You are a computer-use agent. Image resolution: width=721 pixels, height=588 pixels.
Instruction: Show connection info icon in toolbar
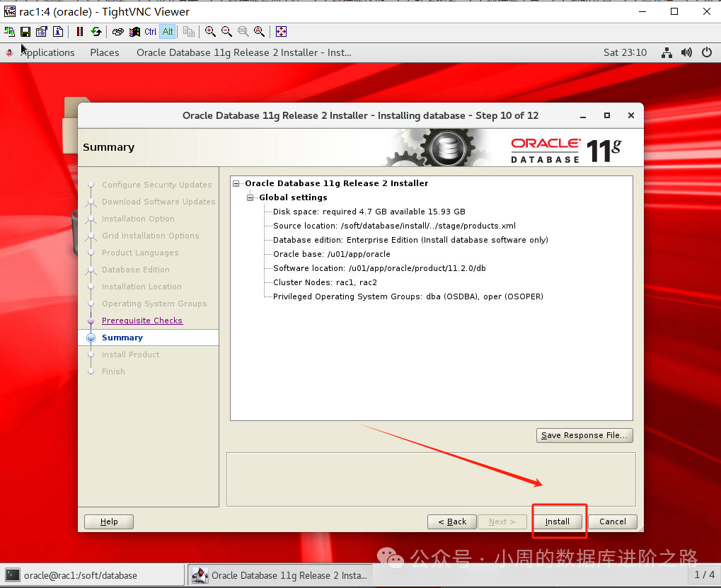pos(58,32)
